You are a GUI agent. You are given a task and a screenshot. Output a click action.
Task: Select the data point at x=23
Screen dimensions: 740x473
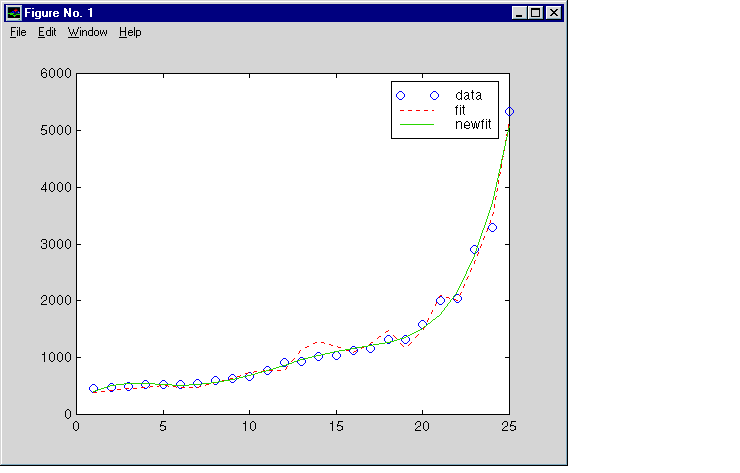tap(475, 250)
